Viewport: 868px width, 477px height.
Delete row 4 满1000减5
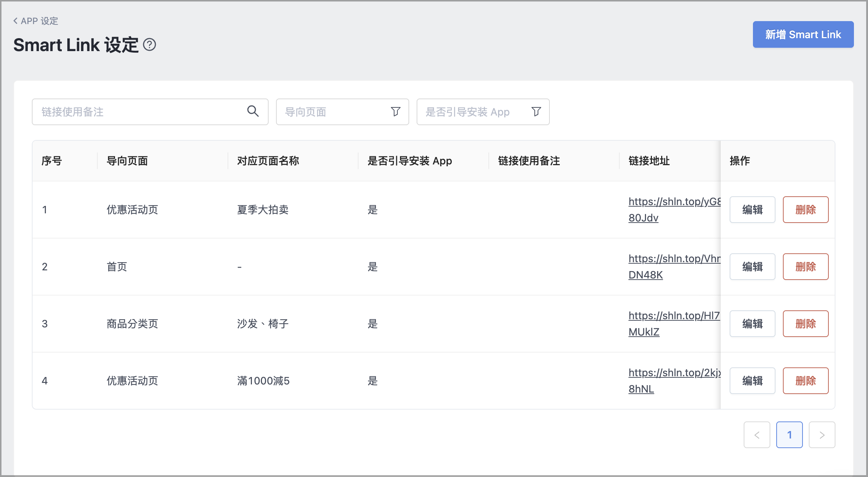[x=806, y=381]
